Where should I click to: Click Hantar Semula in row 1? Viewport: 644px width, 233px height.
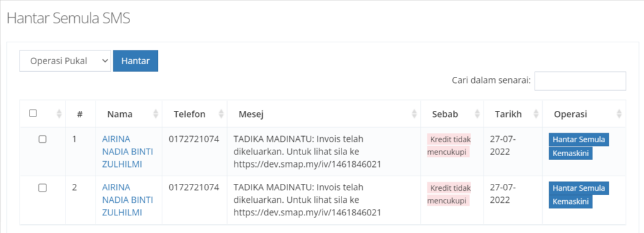(x=579, y=139)
